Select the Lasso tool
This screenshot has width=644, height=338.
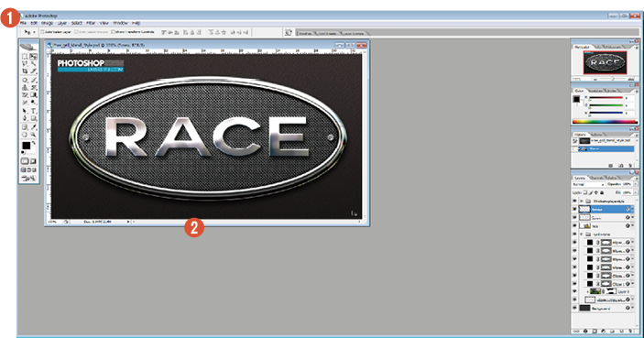(24, 63)
